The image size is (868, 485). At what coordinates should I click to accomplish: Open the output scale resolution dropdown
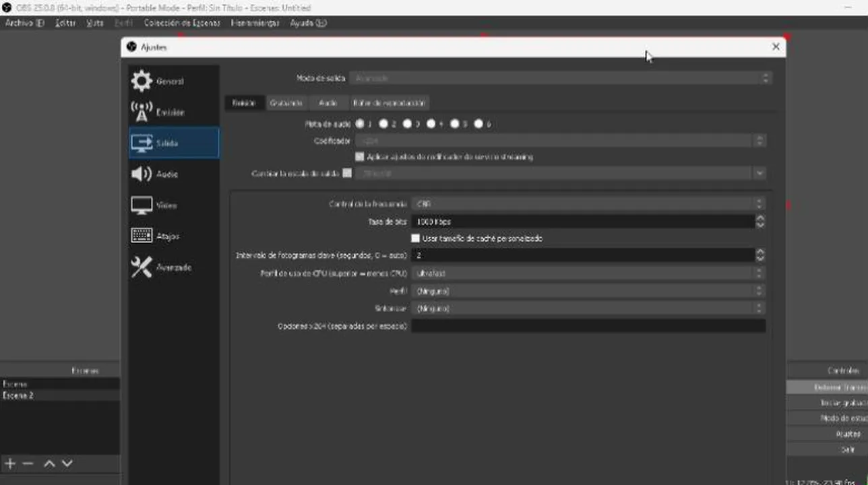click(560, 173)
